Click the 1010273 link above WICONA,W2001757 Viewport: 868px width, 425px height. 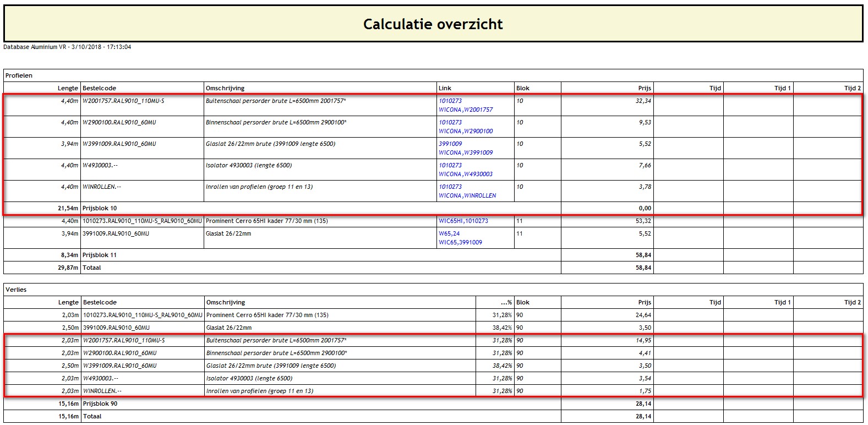450,101
